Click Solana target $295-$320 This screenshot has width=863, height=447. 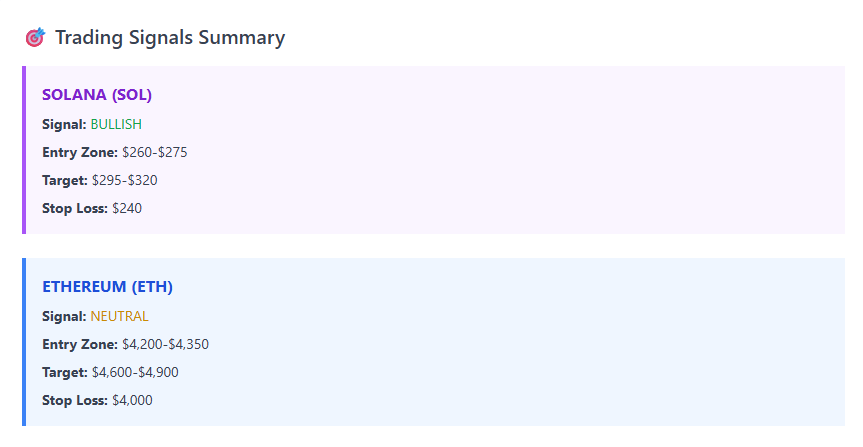[x=125, y=181]
